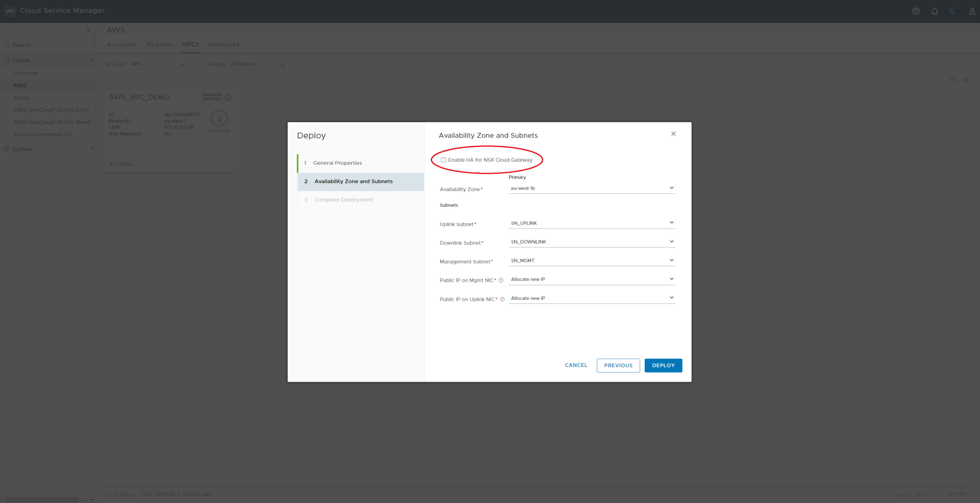The width and height of the screenshot is (980, 503).
Task: Switch to grid card view icon
Action: [x=953, y=79]
